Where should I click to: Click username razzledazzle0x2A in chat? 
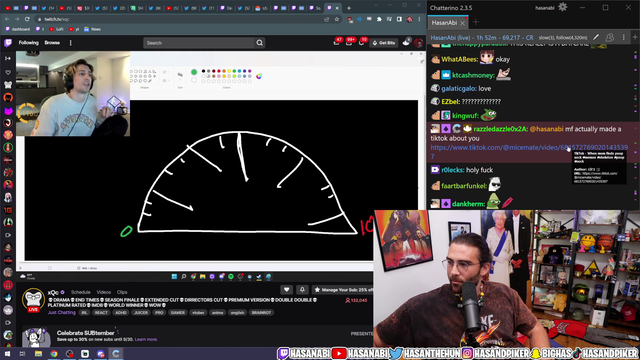pos(500,129)
